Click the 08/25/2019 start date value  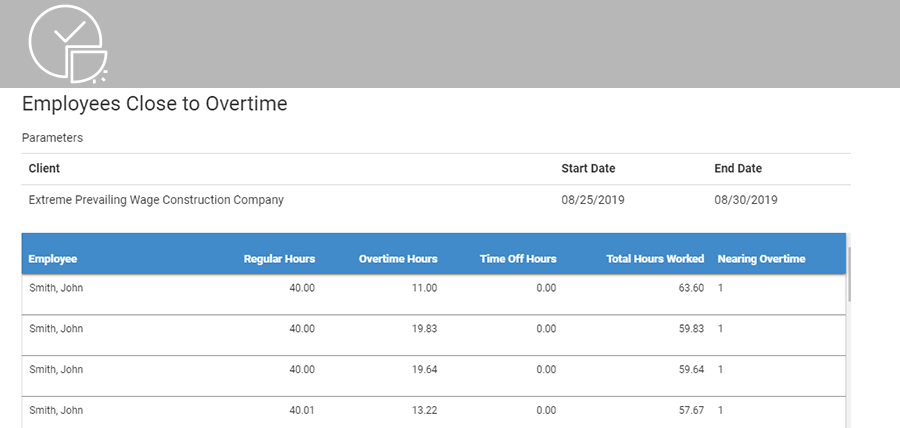(x=593, y=200)
